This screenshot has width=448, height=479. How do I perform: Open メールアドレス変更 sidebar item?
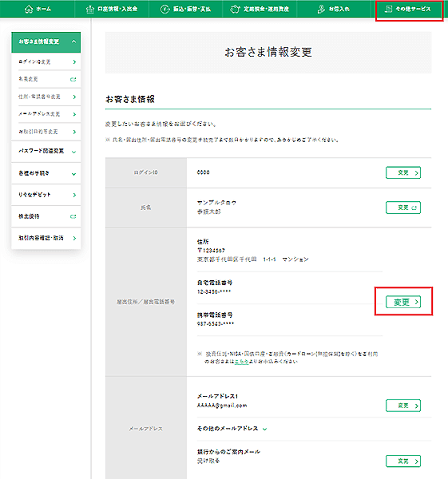point(46,114)
